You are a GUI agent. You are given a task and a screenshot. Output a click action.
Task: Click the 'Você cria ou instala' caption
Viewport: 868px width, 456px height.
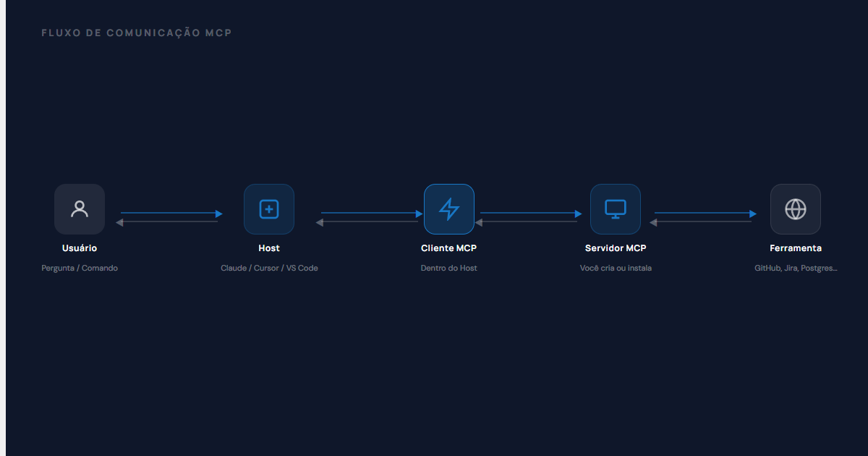click(x=616, y=268)
